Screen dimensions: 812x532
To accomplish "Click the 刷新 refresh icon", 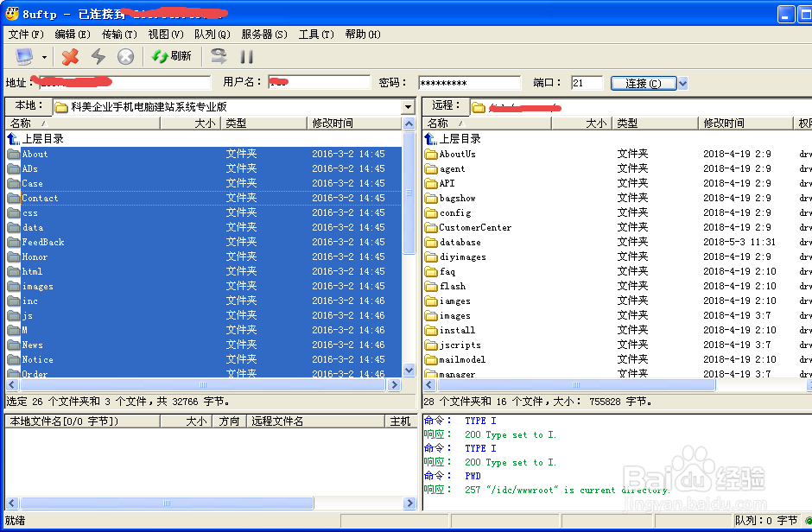I will [161, 57].
